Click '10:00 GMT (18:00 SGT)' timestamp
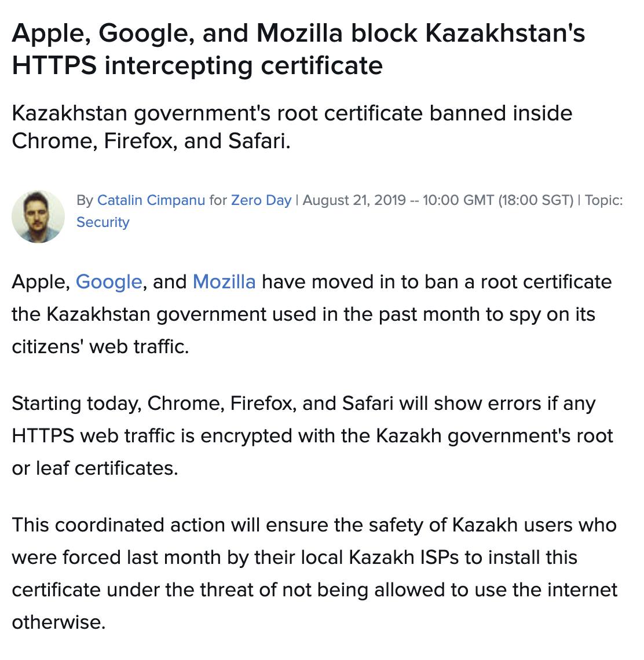The height and width of the screenshot is (660, 644). 498,200
